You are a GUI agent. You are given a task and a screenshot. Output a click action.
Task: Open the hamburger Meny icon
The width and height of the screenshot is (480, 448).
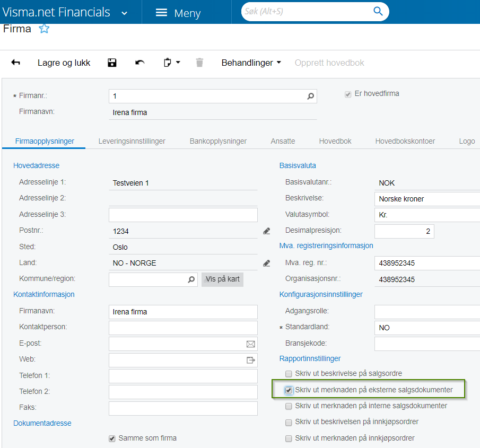161,13
